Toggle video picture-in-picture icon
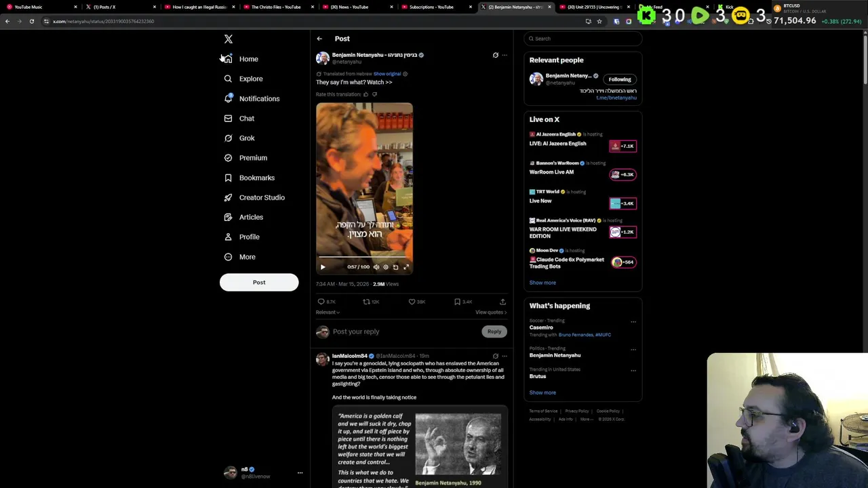Screen dimensions: 868x488 (396, 267)
